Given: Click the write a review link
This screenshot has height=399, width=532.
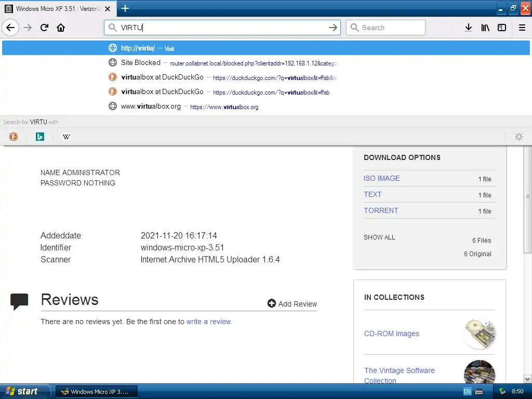Looking at the screenshot, I should tap(209, 322).
